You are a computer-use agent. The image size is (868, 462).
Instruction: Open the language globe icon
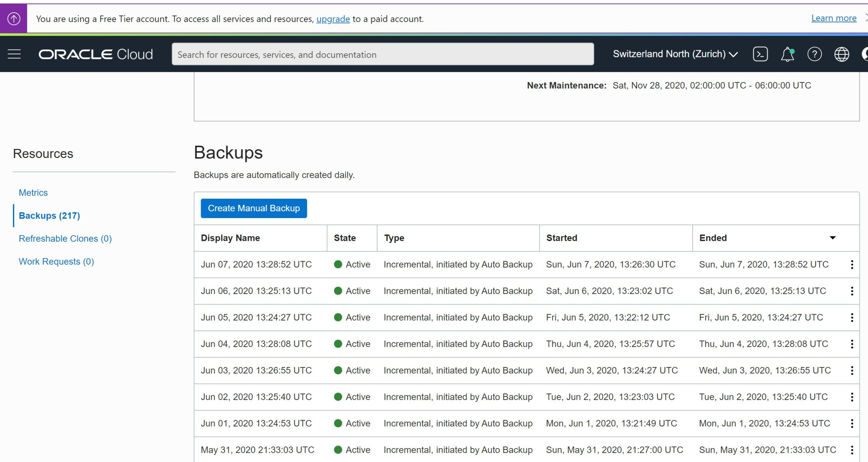point(842,54)
